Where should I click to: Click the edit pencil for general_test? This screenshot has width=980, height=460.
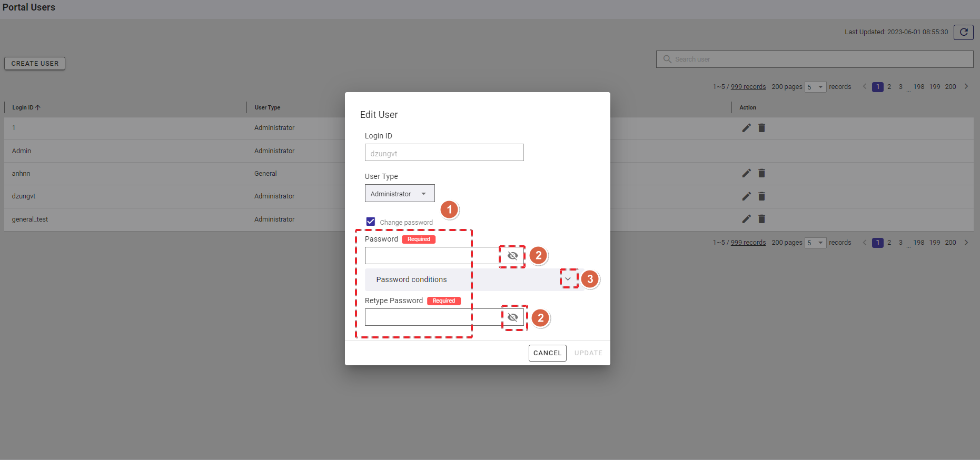tap(746, 219)
